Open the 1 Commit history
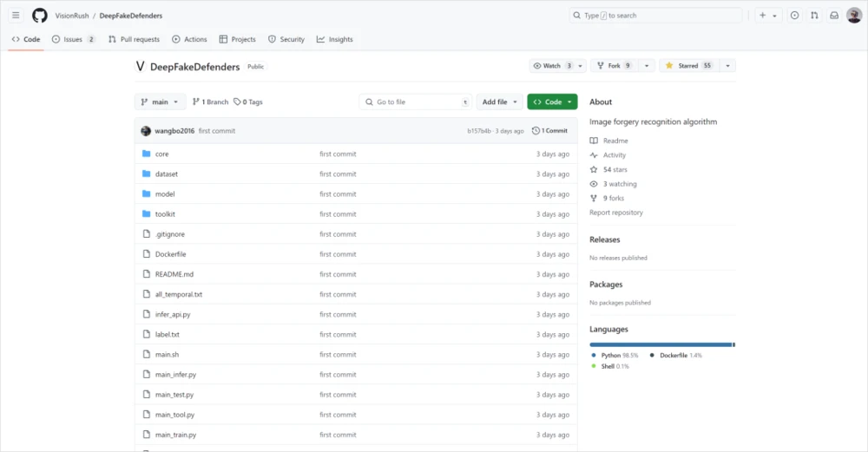868x452 pixels. click(549, 131)
